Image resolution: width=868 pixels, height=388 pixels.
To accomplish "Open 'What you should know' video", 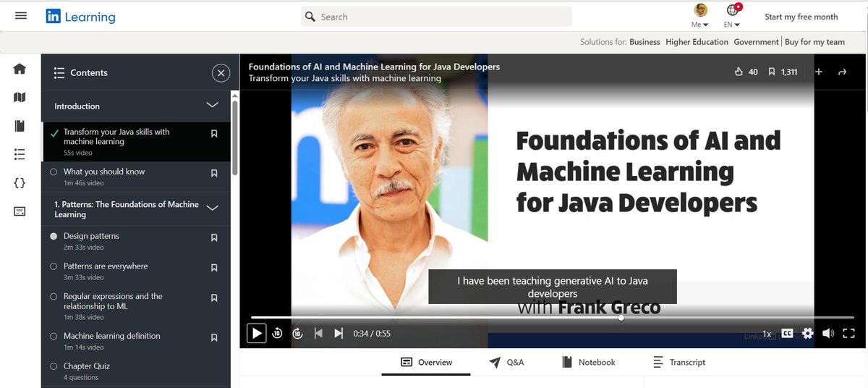I will tap(136, 177).
